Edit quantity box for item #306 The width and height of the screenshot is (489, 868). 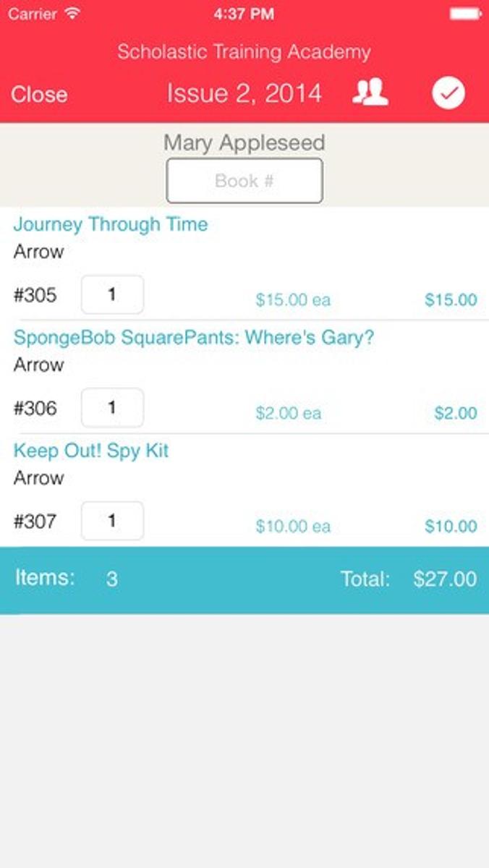click(112, 408)
